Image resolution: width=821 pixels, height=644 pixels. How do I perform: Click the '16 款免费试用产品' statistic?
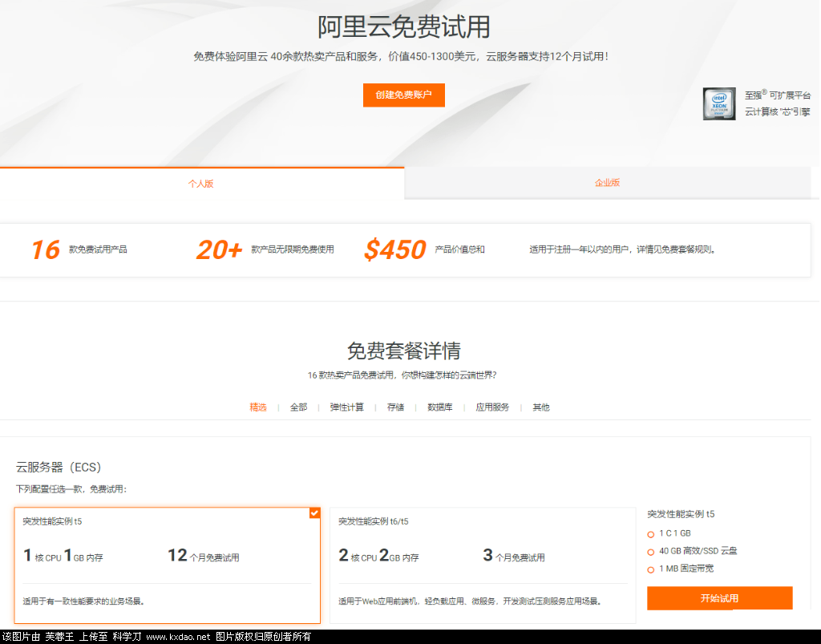click(x=79, y=249)
